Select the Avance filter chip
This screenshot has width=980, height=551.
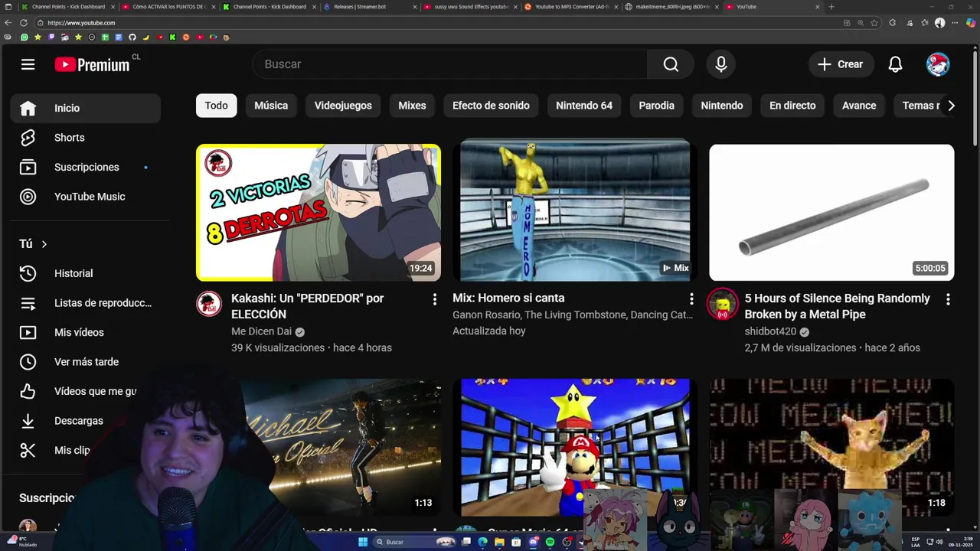pos(859,106)
